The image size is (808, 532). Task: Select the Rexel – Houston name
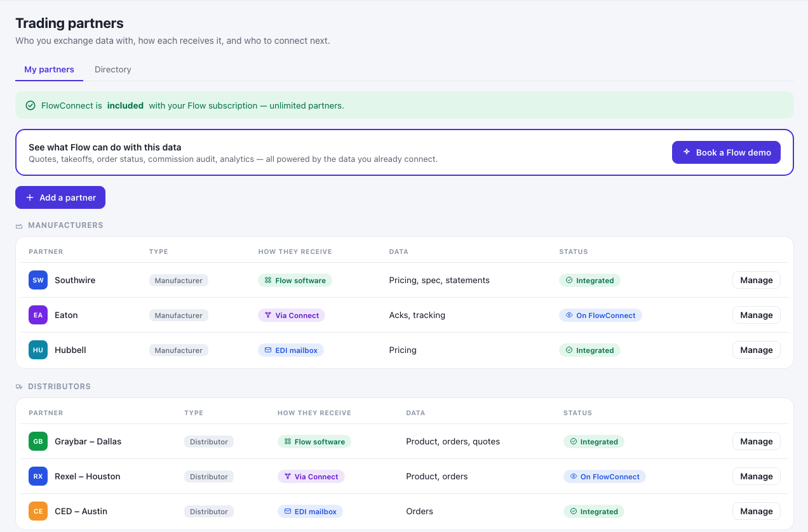click(88, 476)
